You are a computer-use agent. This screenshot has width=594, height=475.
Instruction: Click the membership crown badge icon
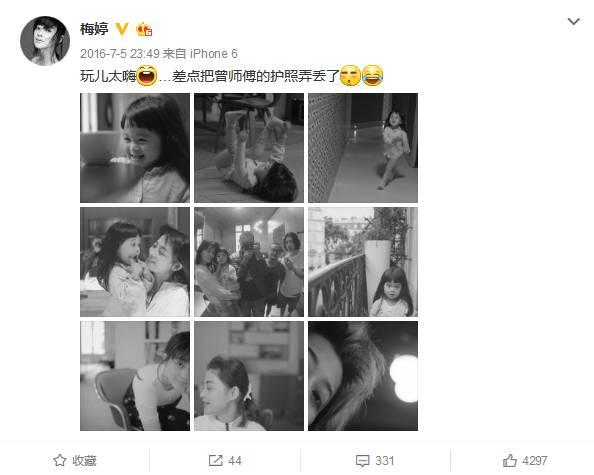pyautogui.click(x=144, y=29)
